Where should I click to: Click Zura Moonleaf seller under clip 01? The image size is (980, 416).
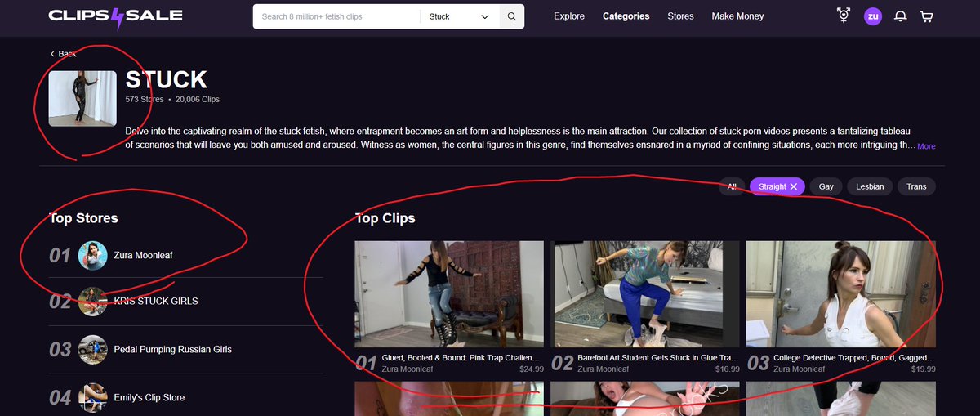pos(408,369)
